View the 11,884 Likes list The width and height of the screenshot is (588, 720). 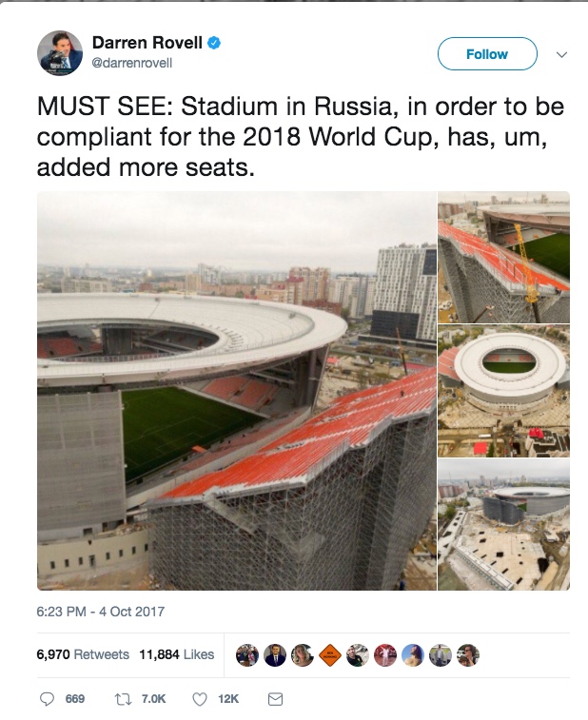click(x=176, y=654)
